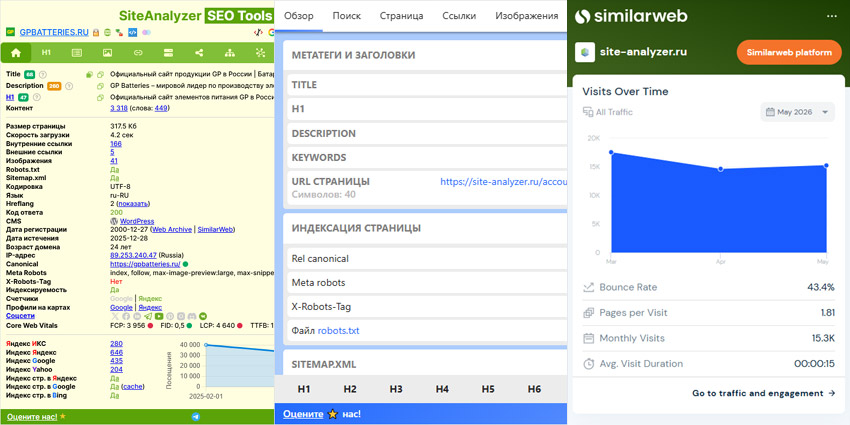Click the help icon next to Title
The width and height of the screenshot is (850, 425).
point(43,75)
